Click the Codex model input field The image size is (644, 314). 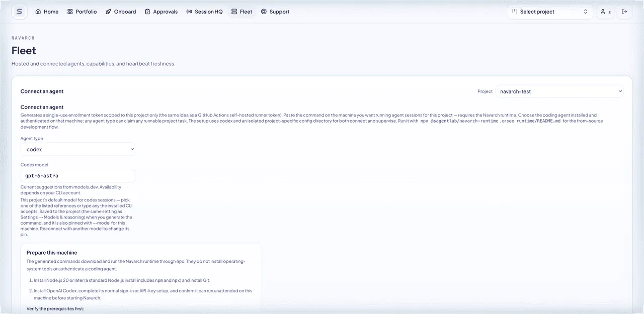coord(78,176)
